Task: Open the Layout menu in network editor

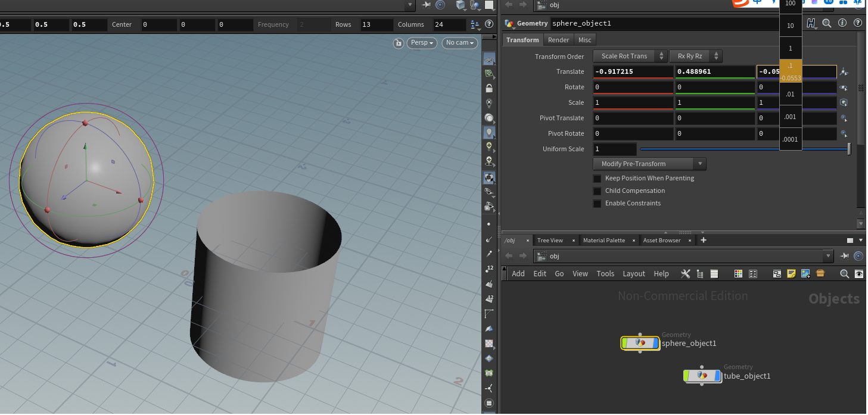Action: [634, 274]
